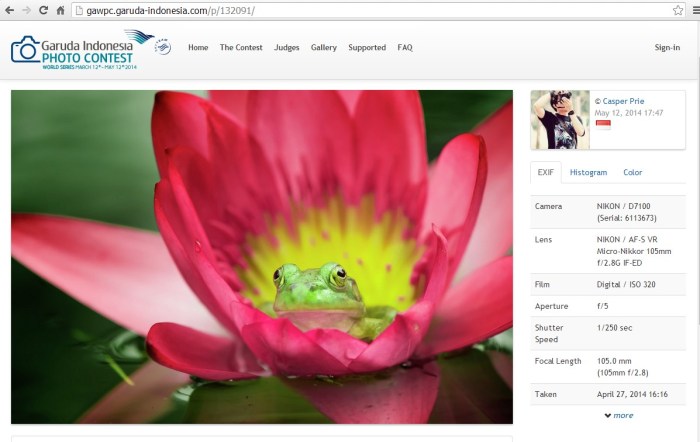This screenshot has height=442, width=700.
Task: Expand EXIF details with the more link
Action: [x=618, y=415]
